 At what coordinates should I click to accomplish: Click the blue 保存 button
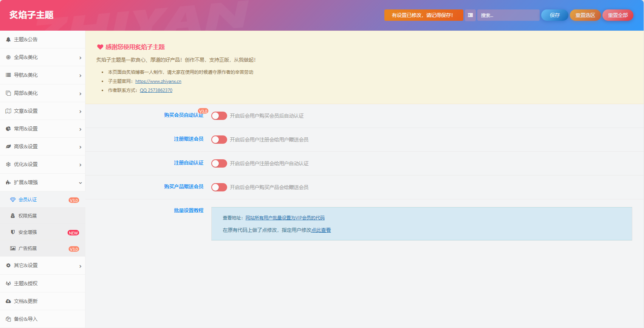(x=554, y=15)
